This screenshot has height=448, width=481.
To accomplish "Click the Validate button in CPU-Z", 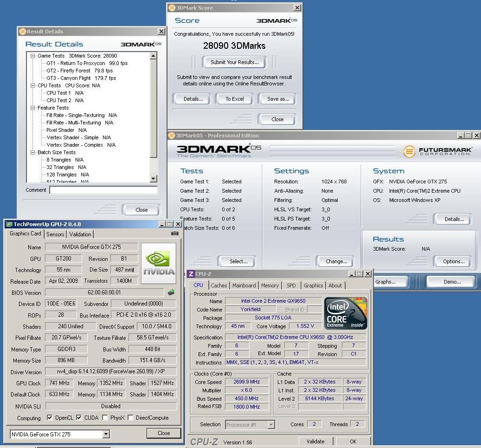I will coord(315,441).
